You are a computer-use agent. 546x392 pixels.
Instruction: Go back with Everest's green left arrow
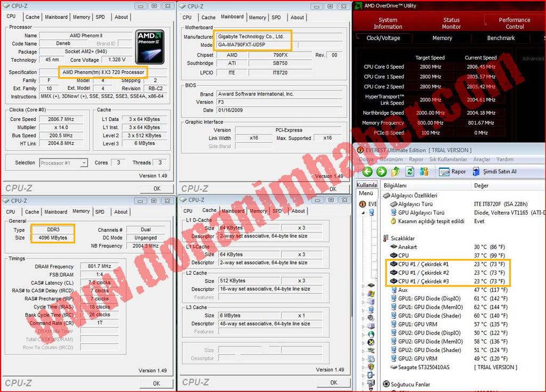click(367, 171)
